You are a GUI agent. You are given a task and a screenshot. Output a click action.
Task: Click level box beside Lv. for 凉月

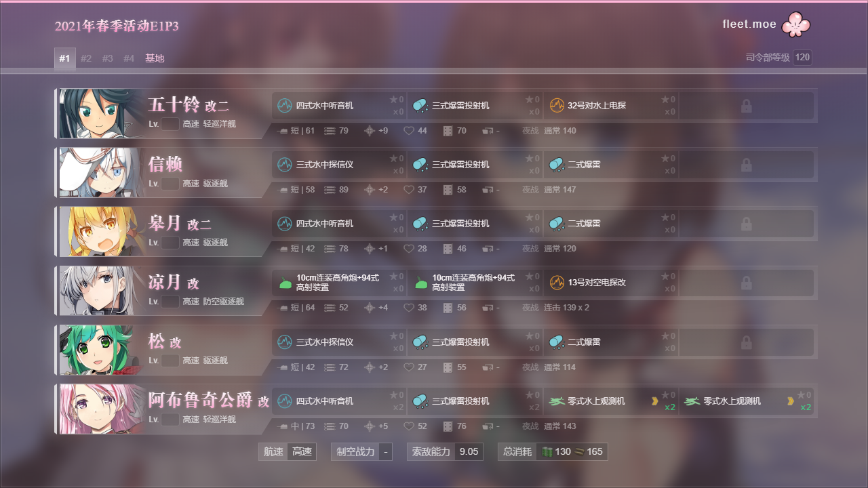point(170,302)
